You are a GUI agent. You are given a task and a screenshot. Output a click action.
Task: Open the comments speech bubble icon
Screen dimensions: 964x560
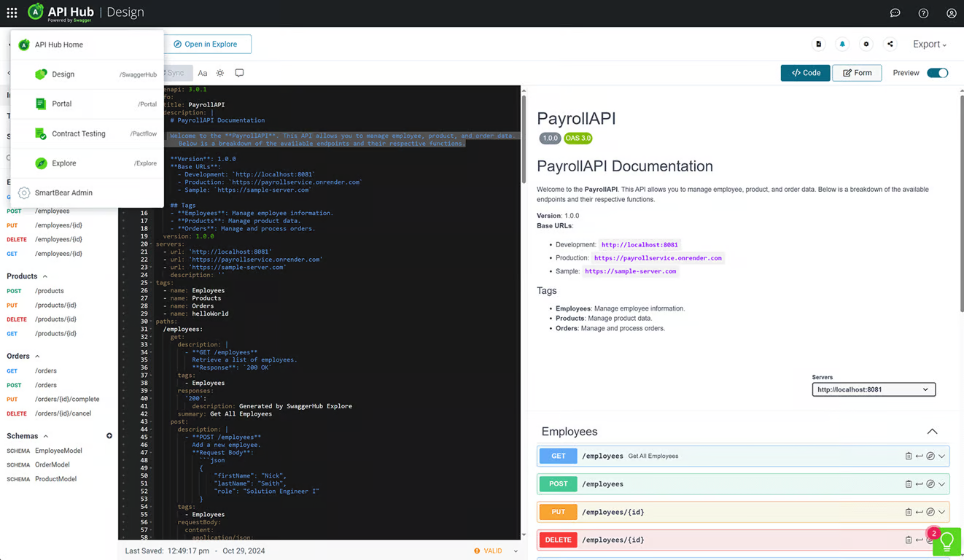[x=239, y=73]
